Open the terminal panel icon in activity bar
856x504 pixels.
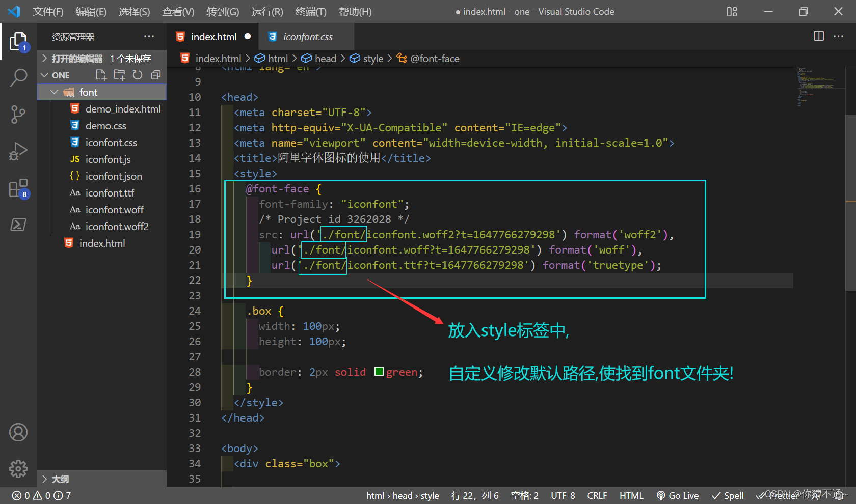[x=18, y=225]
